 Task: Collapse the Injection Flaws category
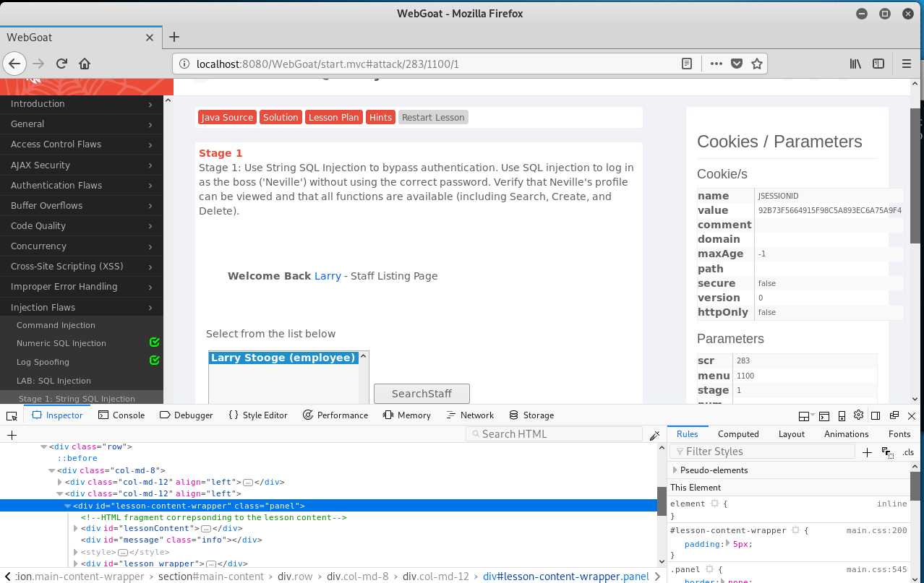tap(82, 308)
